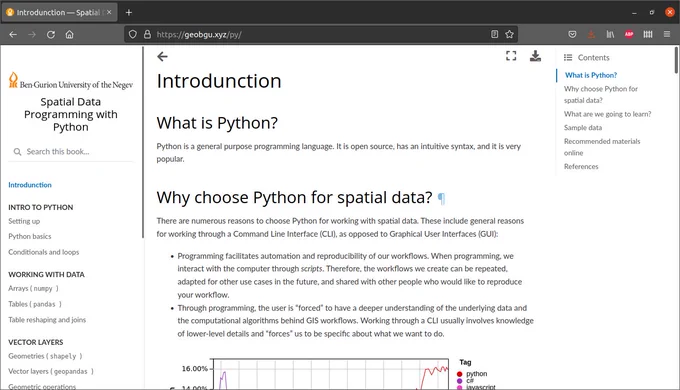Open reader view icon in address bar
Viewport: 680px width, 390px height.
pos(494,34)
